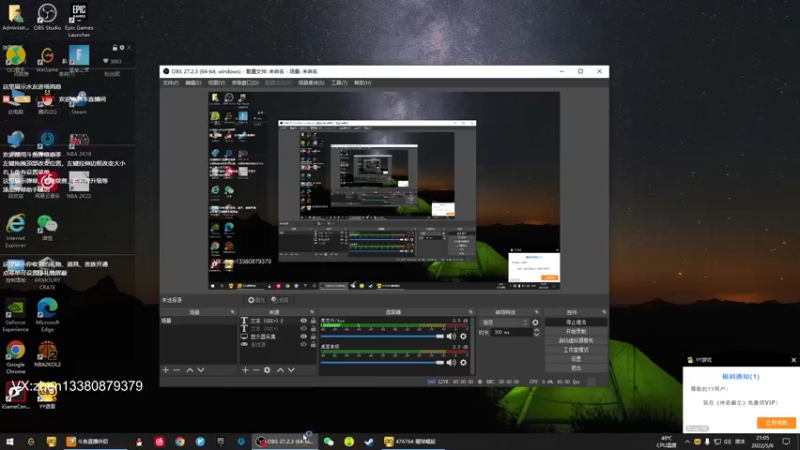Add a new scene with plus icon

(165, 370)
